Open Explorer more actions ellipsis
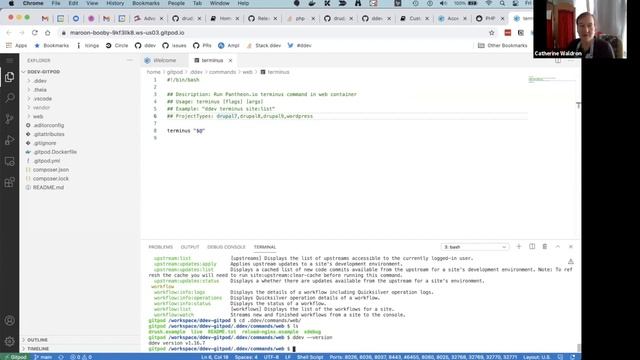Image resolution: width=640 pixels, height=360 pixels. click(x=130, y=60)
